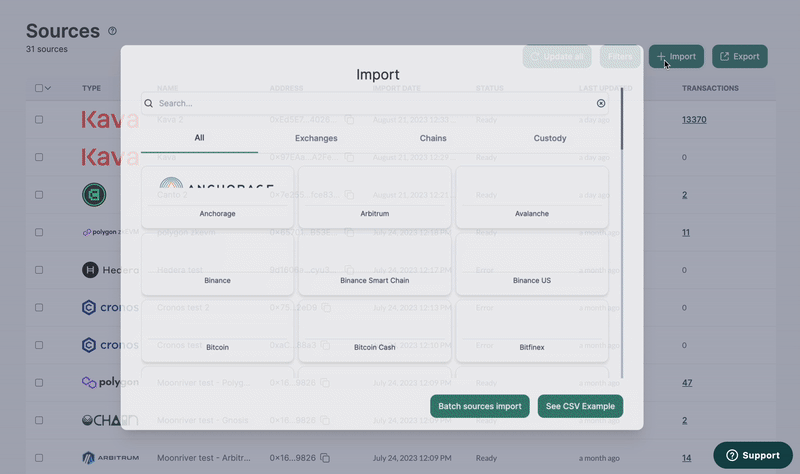Click the Export button
Viewport: 800px width, 474px height.
click(x=740, y=57)
